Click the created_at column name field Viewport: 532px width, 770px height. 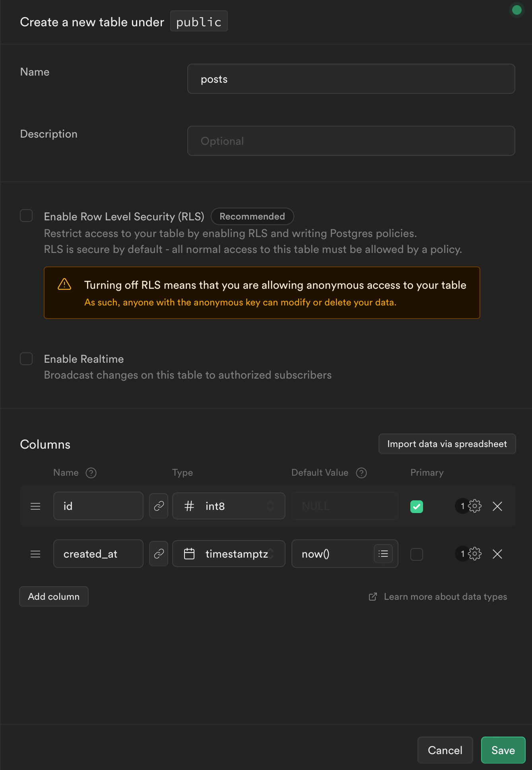(98, 554)
